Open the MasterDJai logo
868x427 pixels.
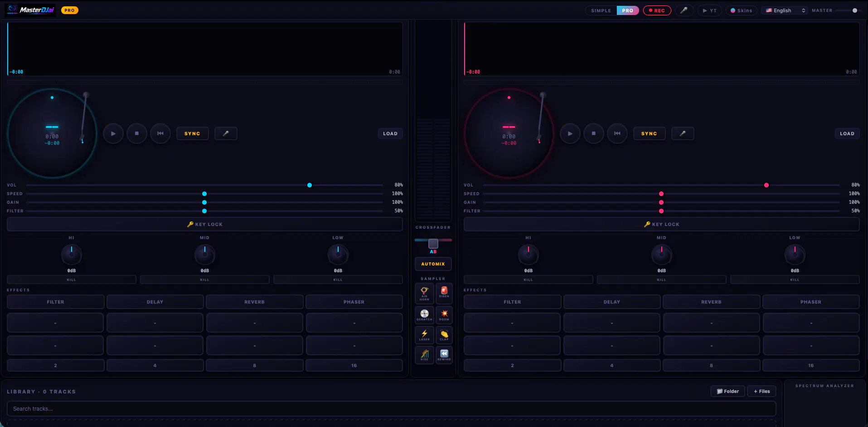30,10
